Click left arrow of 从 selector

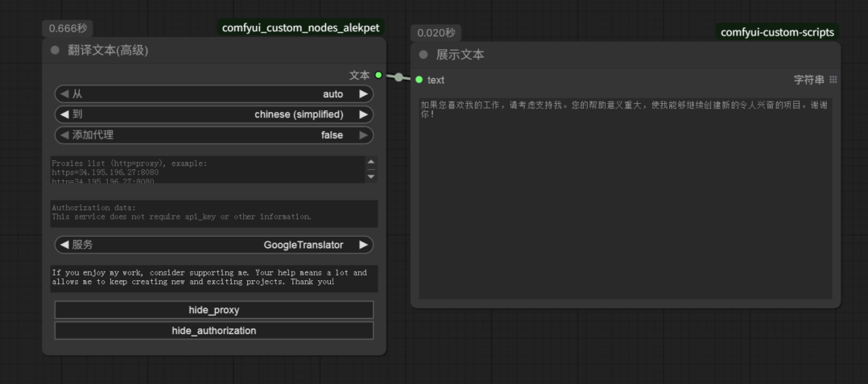click(64, 94)
